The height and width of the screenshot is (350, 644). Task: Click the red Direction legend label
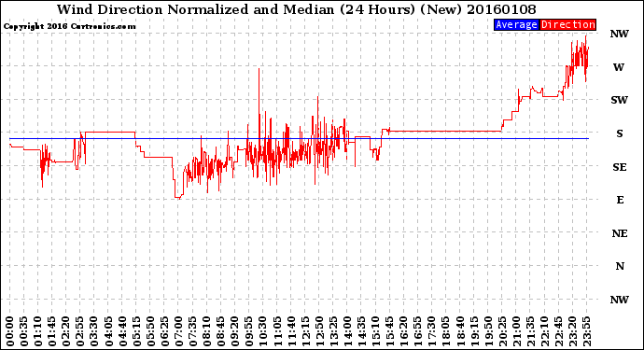point(568,24)
